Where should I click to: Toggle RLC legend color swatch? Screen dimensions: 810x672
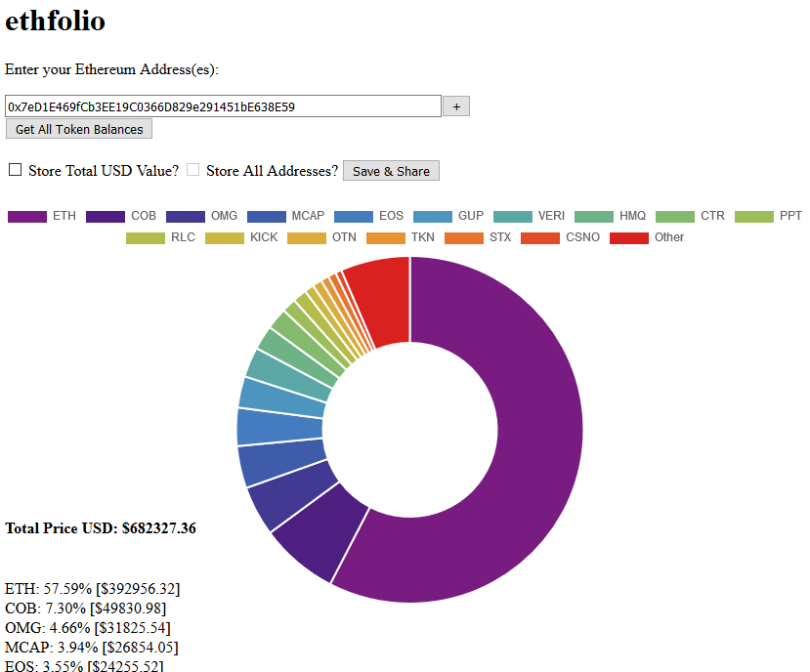click(146, 238)
